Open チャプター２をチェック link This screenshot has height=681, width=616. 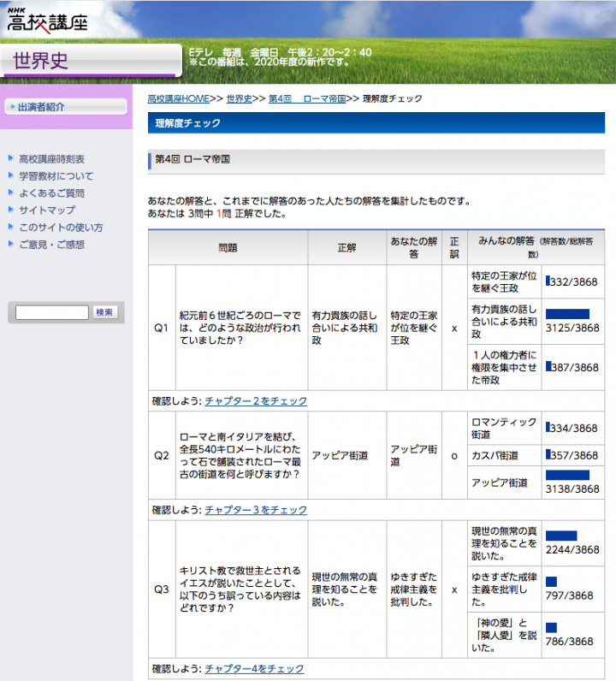pyautogui.click(x=255, y=400)
